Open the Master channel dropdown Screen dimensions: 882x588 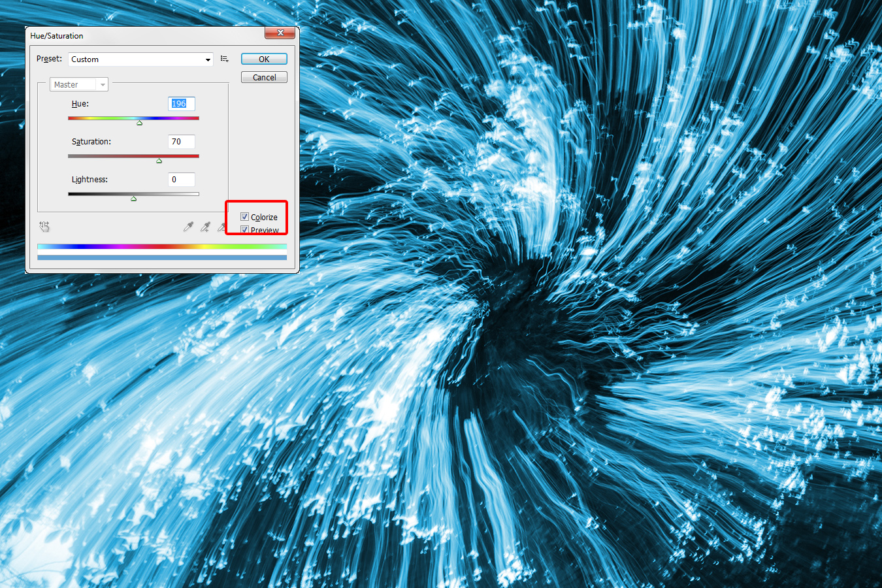(x=78, y=85)
